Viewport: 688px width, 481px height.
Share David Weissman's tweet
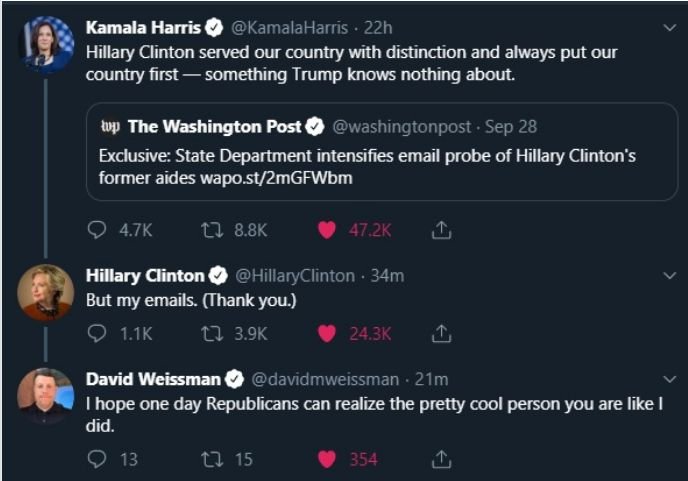click(441, 459)
